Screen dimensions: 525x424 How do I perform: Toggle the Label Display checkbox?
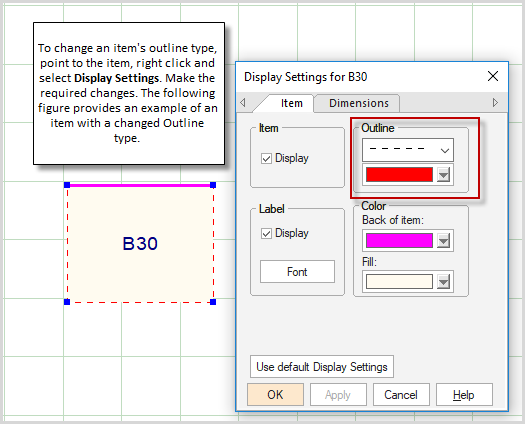pyautogui.click(x=266, y=233)
